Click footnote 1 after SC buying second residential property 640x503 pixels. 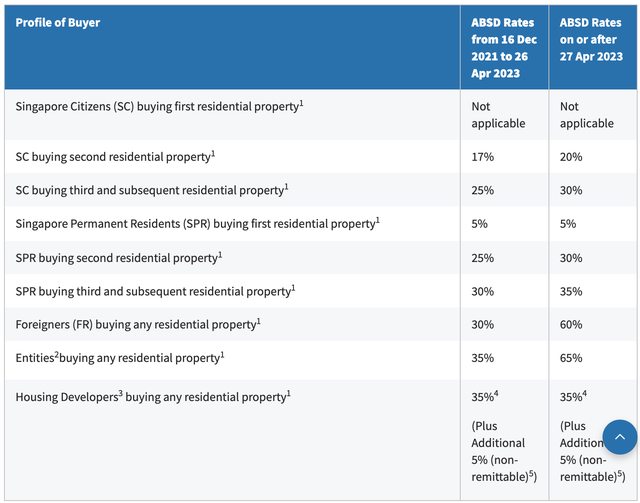pyautogui.click(x=213, y=153)
